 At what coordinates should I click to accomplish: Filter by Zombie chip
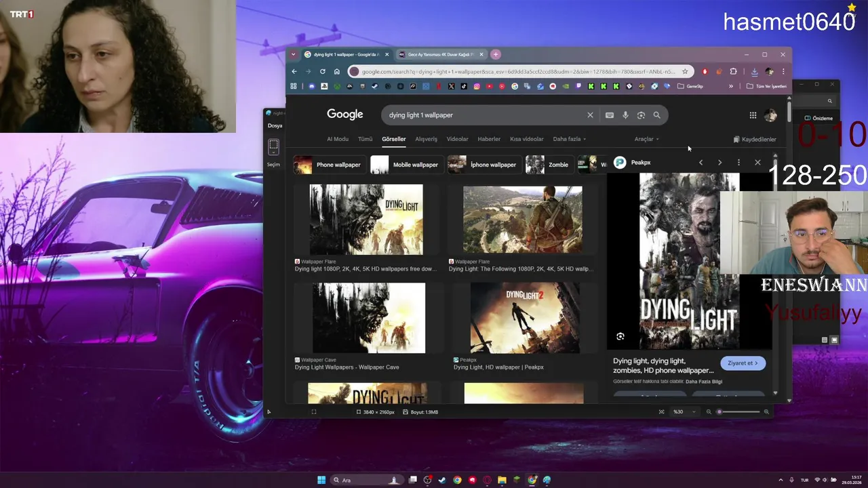click(x=549, y=165)
